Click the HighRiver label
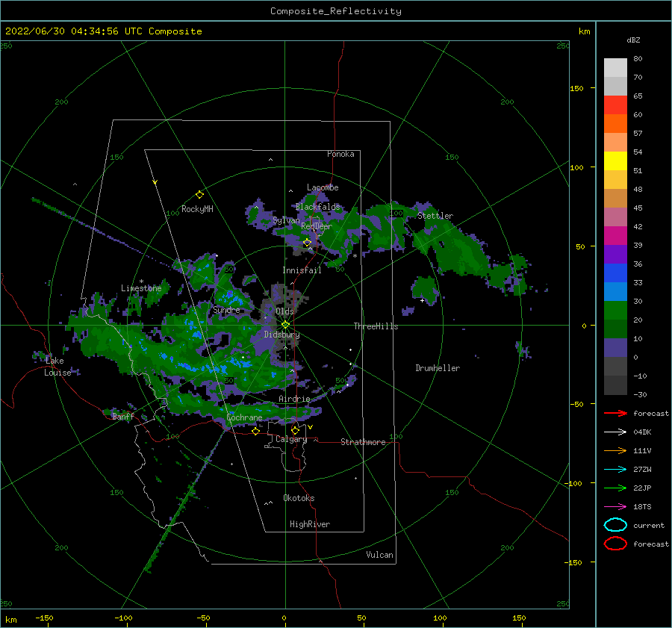 (x=310, y=524)
